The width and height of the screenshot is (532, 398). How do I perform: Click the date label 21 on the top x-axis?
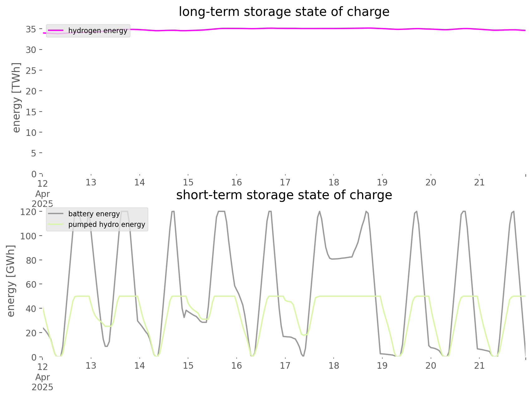[x=479, y=182]
